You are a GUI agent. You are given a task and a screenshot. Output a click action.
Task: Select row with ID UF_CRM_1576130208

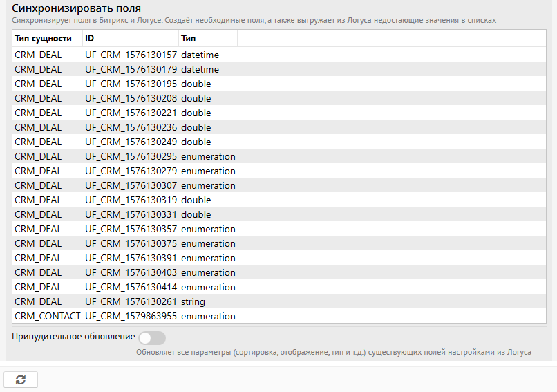(x=131, y=98)
